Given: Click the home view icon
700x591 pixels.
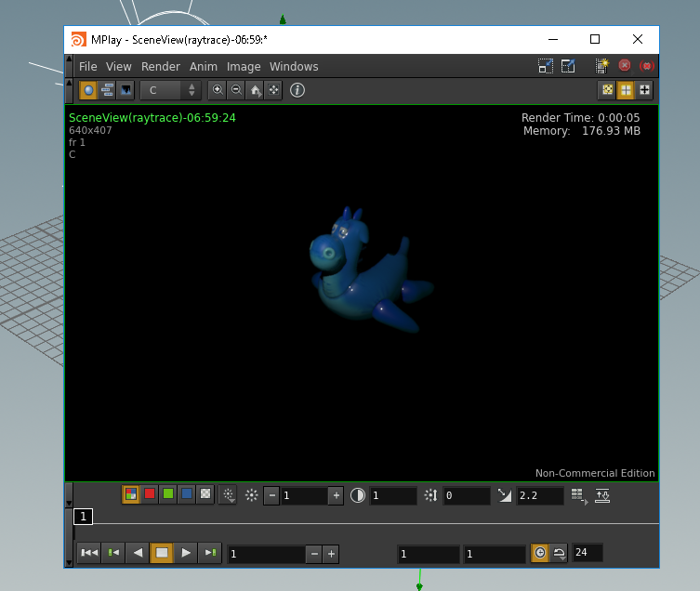Looking at the screenshot, I should tap(255, 90).
